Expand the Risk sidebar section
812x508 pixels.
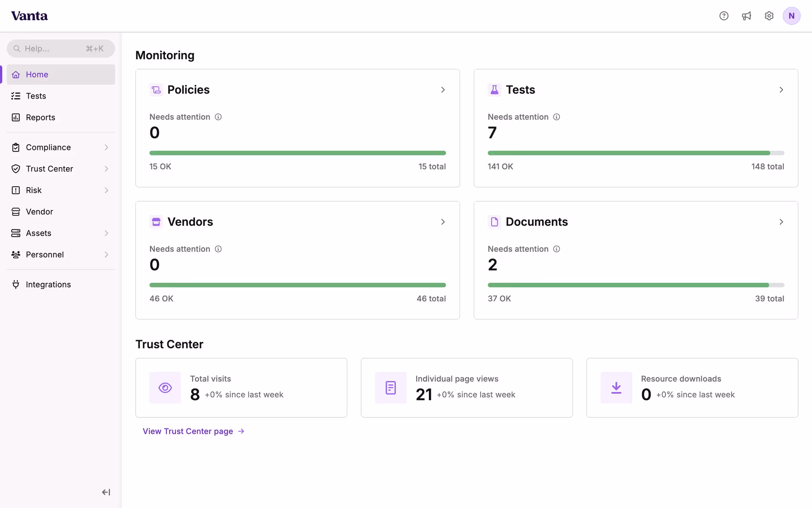click(x=106, y=190)
